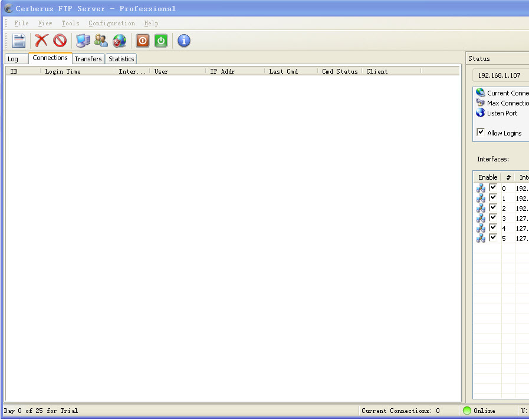Open the File menu
Image resolution: width=529 pixels, height=420 pixels.
point(21,24)
